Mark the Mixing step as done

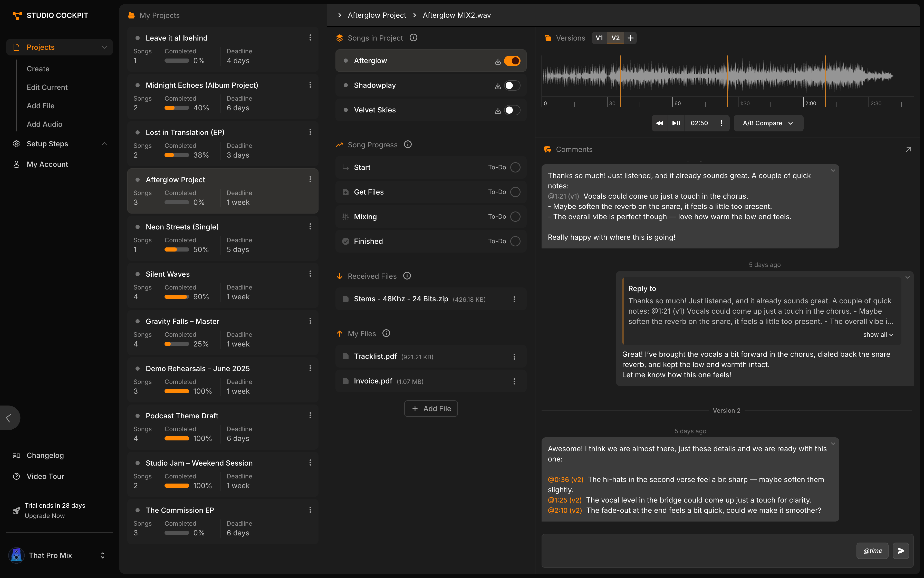[515, 216]
